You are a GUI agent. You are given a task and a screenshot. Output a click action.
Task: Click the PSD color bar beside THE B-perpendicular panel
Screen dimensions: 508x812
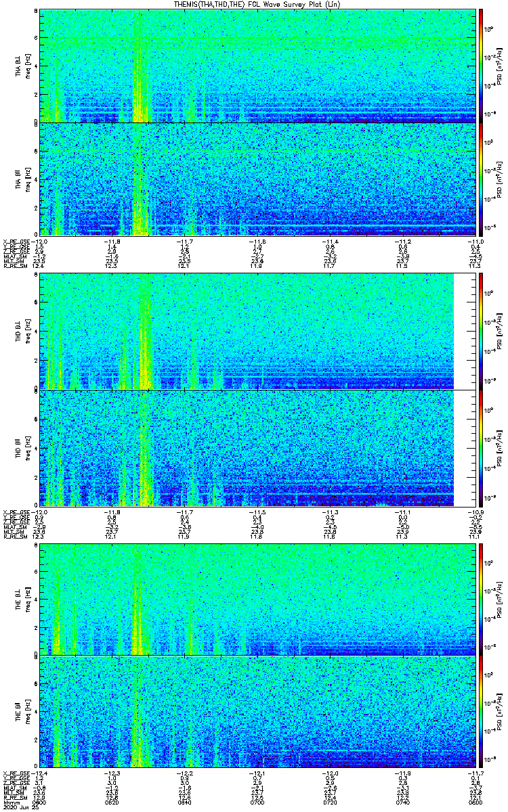[x=481, y=599]
